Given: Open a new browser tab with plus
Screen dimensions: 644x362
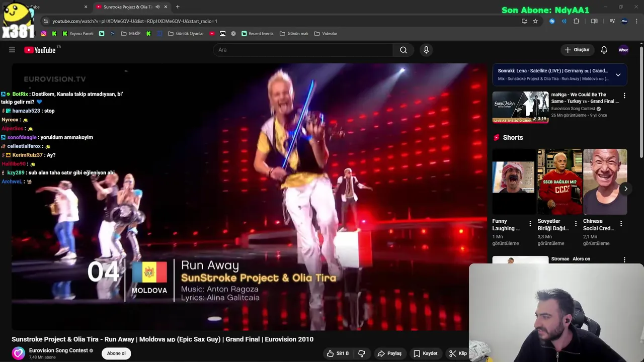Looking at the screenshot, I should pyautogui.click(x=178, y=7).
